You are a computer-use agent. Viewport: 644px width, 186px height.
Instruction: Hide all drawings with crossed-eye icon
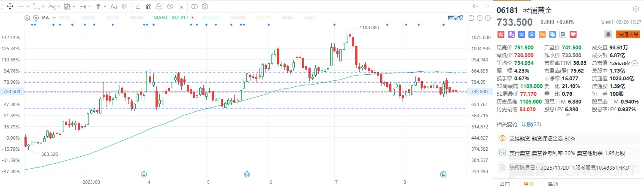tap(170, 6)
